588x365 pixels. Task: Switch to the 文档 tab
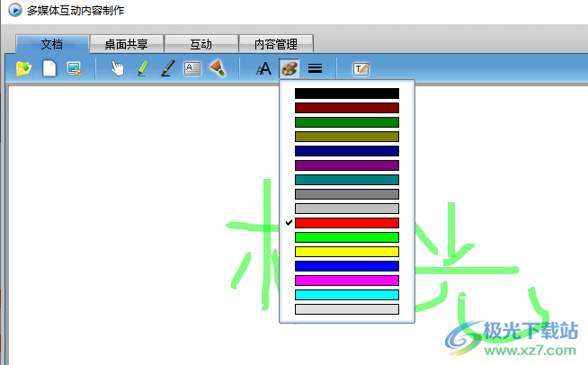(x=52, y=44)
